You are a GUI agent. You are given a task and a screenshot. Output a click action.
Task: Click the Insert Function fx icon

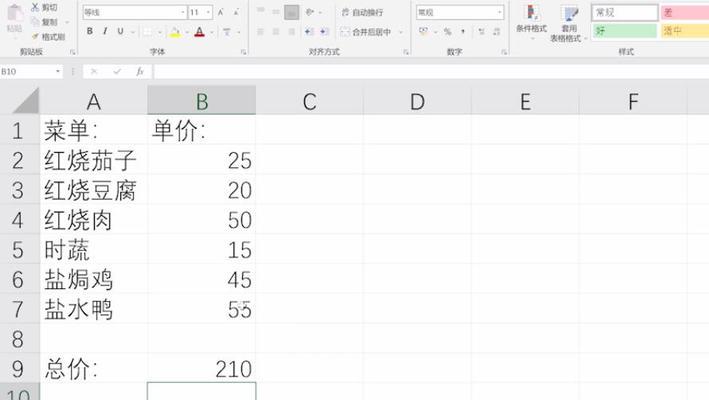140,71
